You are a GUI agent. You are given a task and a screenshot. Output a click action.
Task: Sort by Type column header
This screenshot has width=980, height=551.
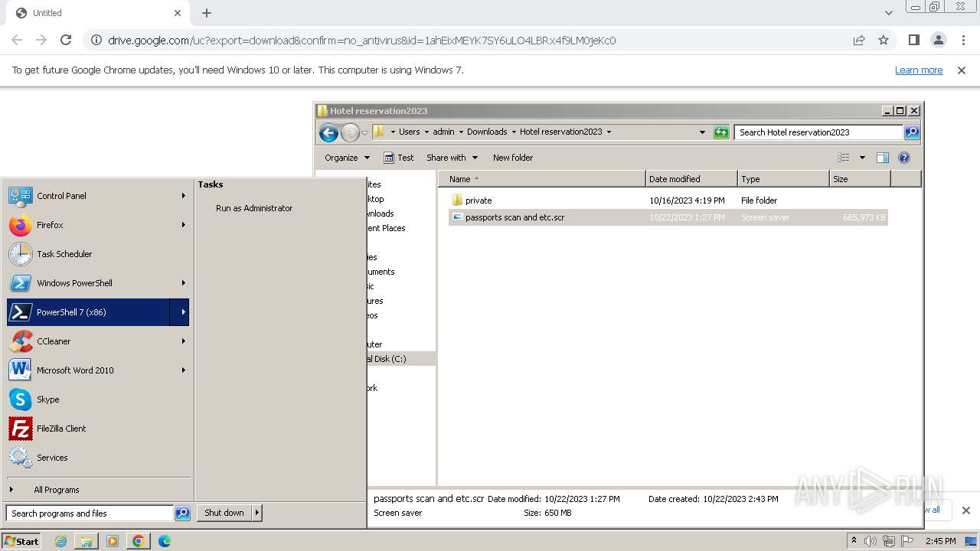[783, 179]
